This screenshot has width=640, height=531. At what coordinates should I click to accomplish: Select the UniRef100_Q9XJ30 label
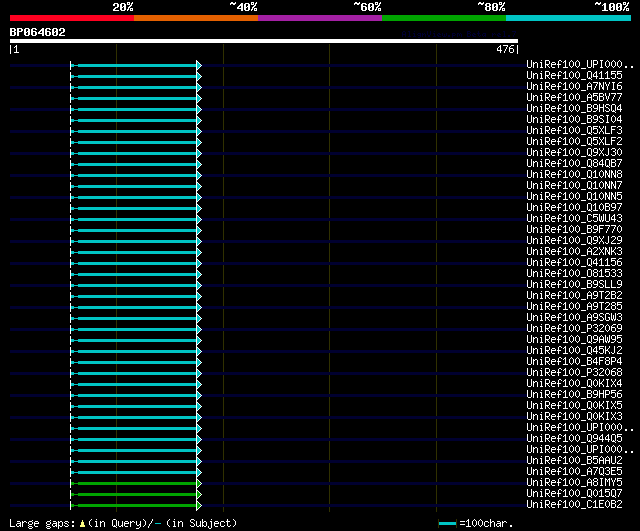(574, 153)
